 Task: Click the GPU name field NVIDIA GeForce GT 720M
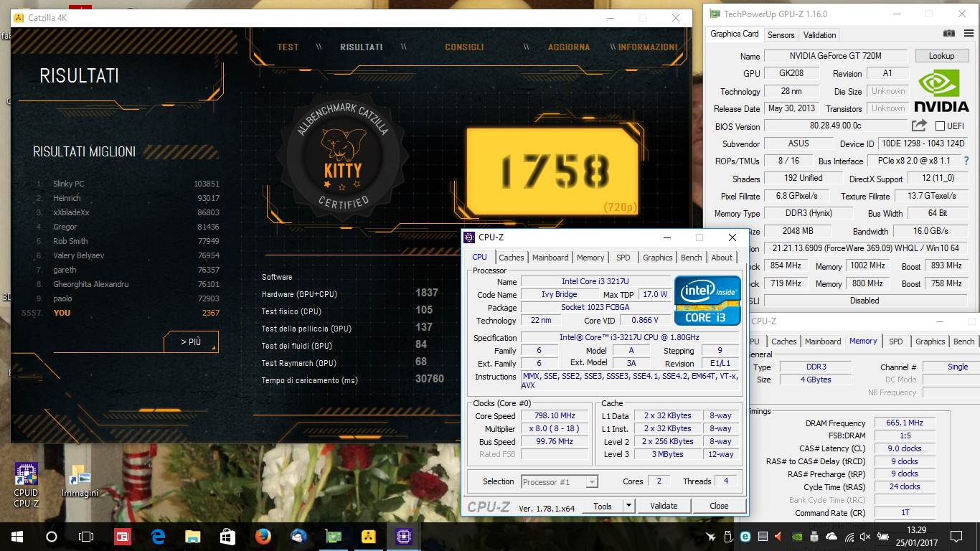point(837,56)
